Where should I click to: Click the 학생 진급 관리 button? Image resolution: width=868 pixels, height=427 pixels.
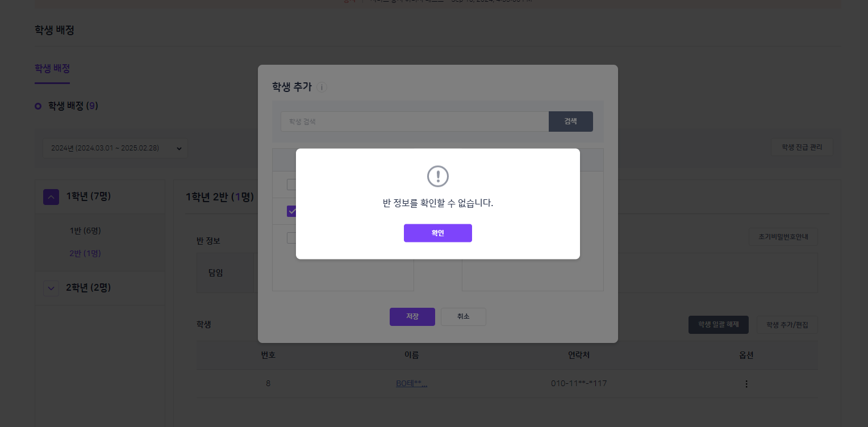(802, 147)
